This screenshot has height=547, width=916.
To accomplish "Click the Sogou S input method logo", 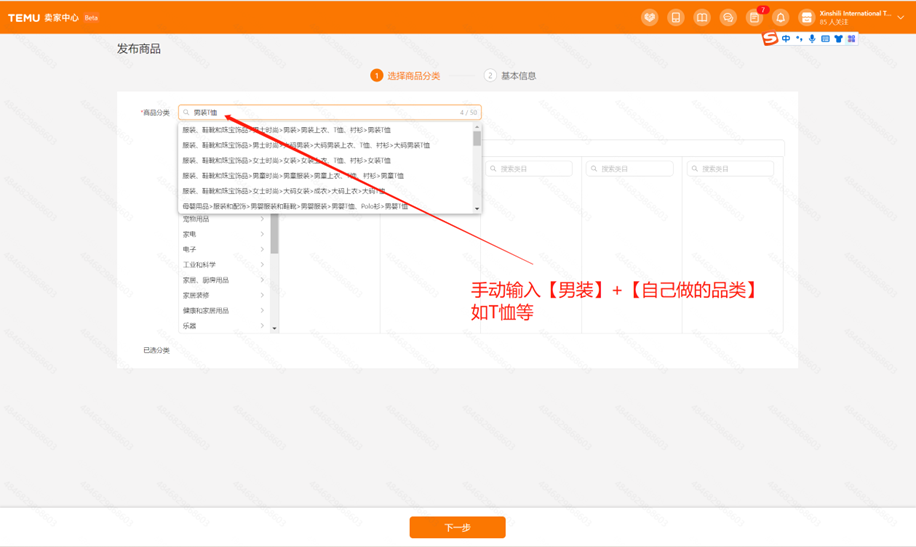I will tap(770, 39).
